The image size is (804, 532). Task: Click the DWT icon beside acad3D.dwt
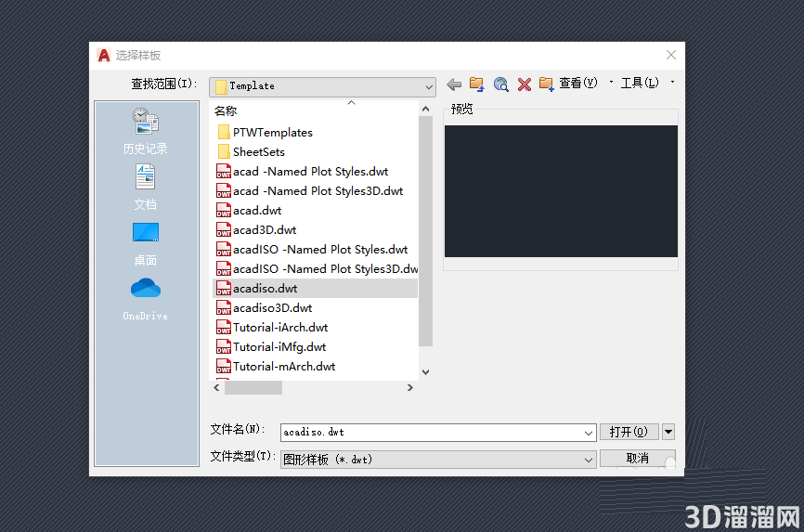click(x=224, y=230)
